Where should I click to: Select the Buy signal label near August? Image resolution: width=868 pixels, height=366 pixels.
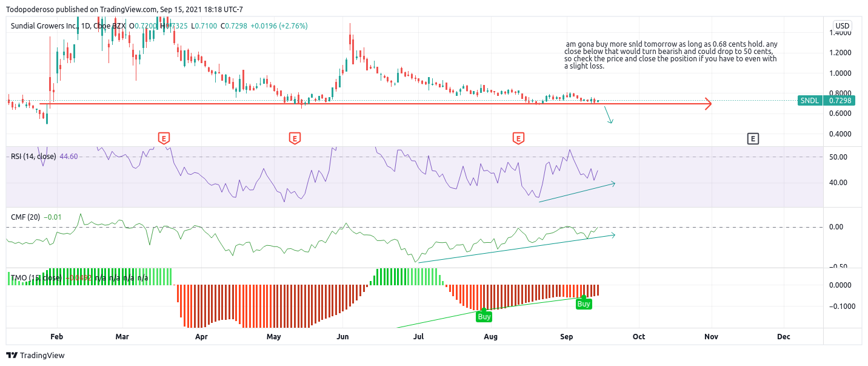click(x=484, y=316)
